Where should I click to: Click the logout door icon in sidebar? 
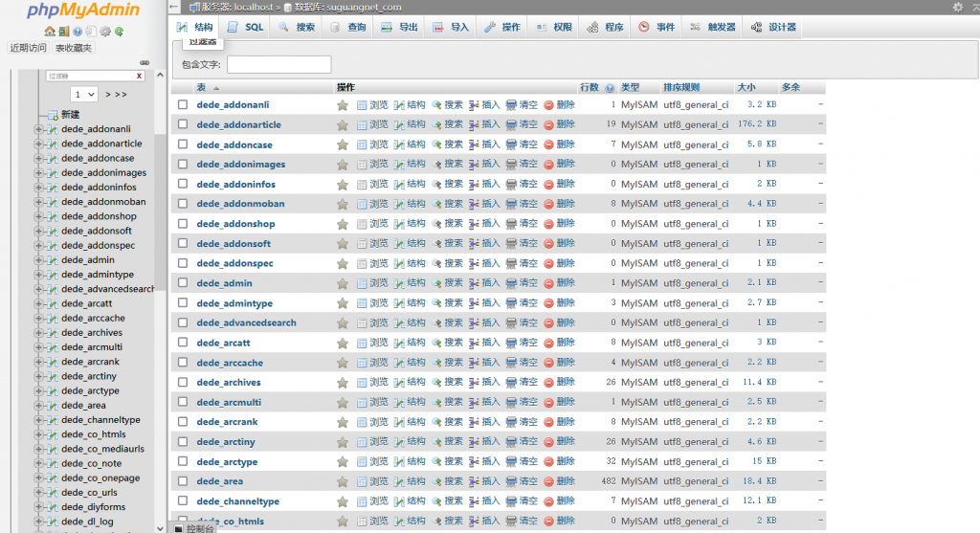(x=63, y=32)
